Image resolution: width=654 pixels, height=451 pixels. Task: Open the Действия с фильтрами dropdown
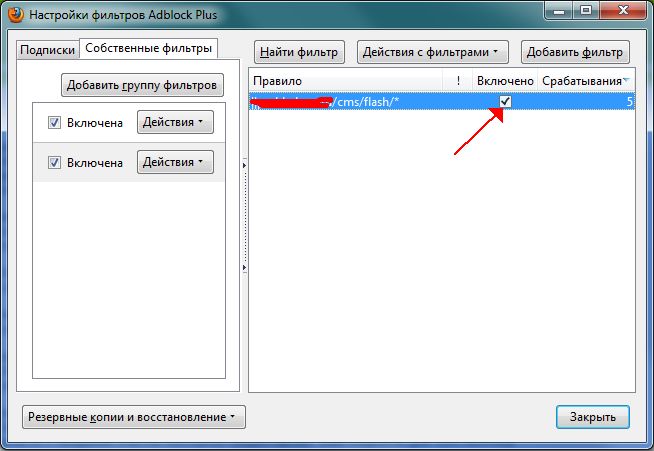[433, 52]
